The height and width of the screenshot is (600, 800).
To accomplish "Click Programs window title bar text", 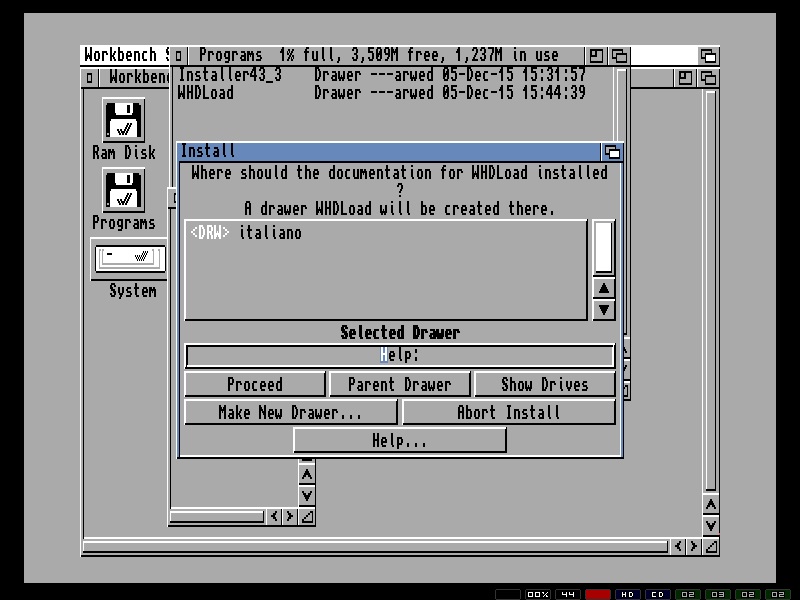I will [x=379, y=55].
